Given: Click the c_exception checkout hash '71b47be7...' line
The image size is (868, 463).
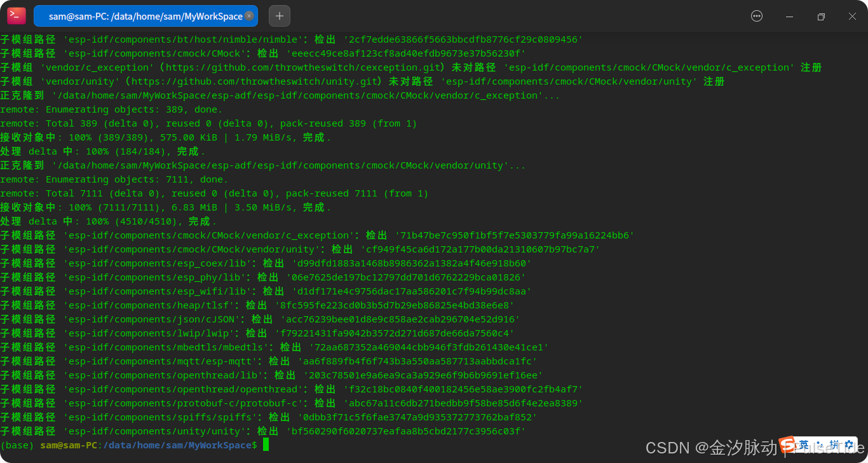Looking at the screenshot, I should tap(317, 235).
